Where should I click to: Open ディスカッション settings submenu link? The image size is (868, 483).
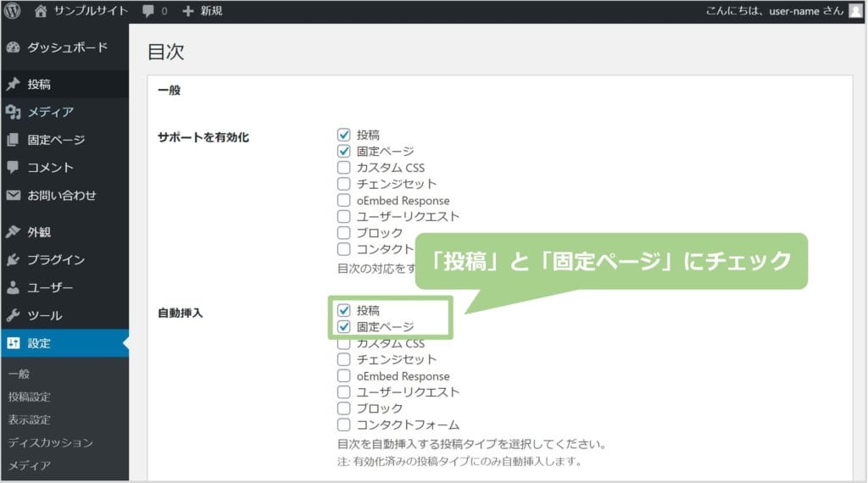point(50,442)
